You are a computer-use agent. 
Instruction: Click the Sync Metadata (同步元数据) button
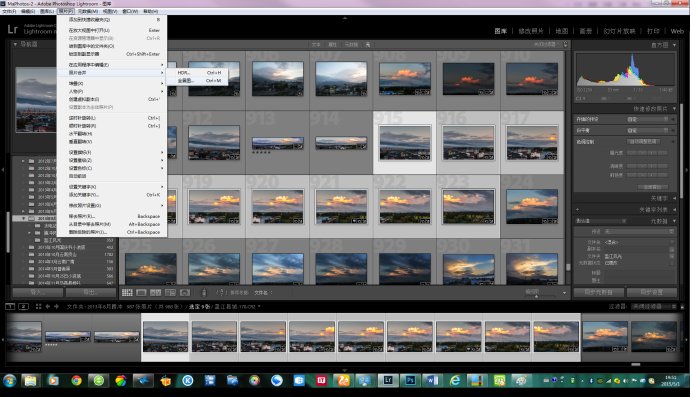tap(598, 292)
